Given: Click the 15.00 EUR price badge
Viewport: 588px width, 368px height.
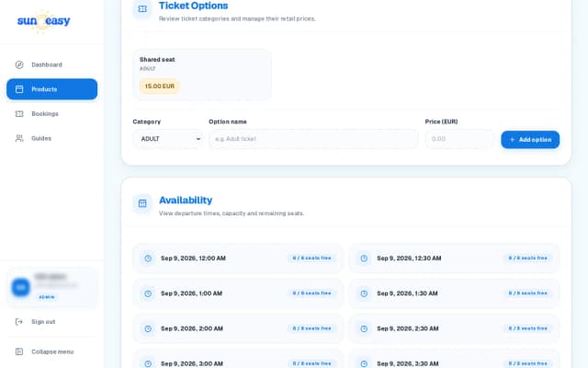Looking at the screenshot, I should click(160, 86).
